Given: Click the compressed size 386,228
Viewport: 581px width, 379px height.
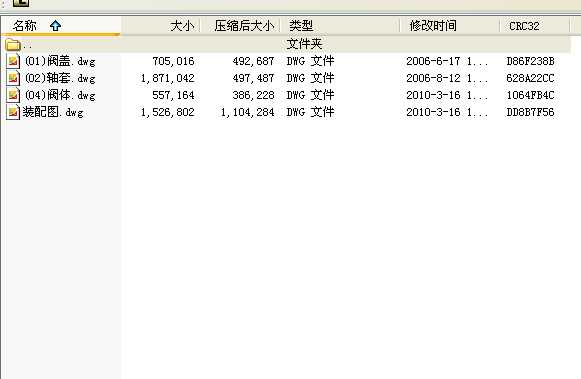Looking at the screenshot, I should pos(253,95).
